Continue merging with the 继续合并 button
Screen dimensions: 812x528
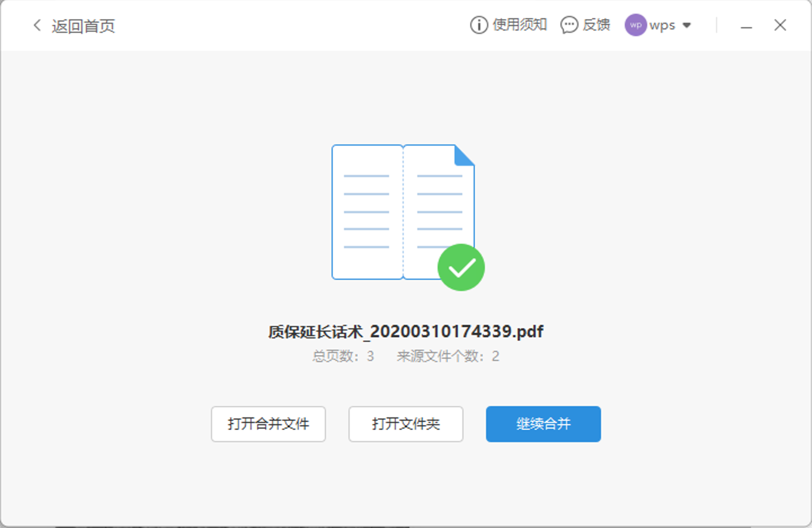click(x=542, y=424)
